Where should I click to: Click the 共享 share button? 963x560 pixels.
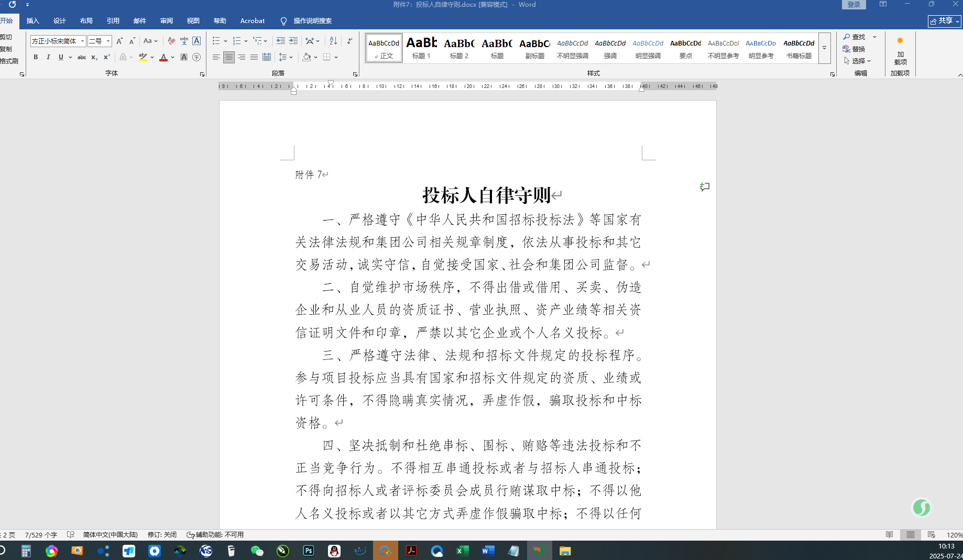tap(944, 21)
